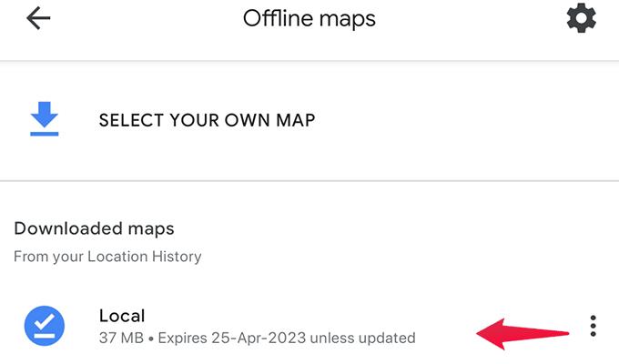Open offline maps settings gear

coord(581,18)
